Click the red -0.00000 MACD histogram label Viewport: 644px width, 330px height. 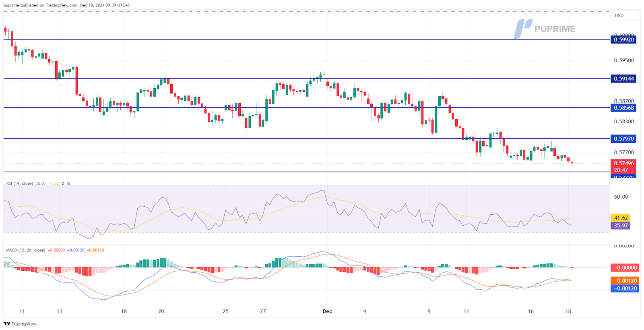625,268
